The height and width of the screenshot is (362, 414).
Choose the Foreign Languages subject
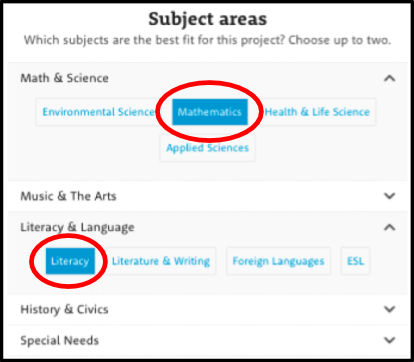point(278,261)
